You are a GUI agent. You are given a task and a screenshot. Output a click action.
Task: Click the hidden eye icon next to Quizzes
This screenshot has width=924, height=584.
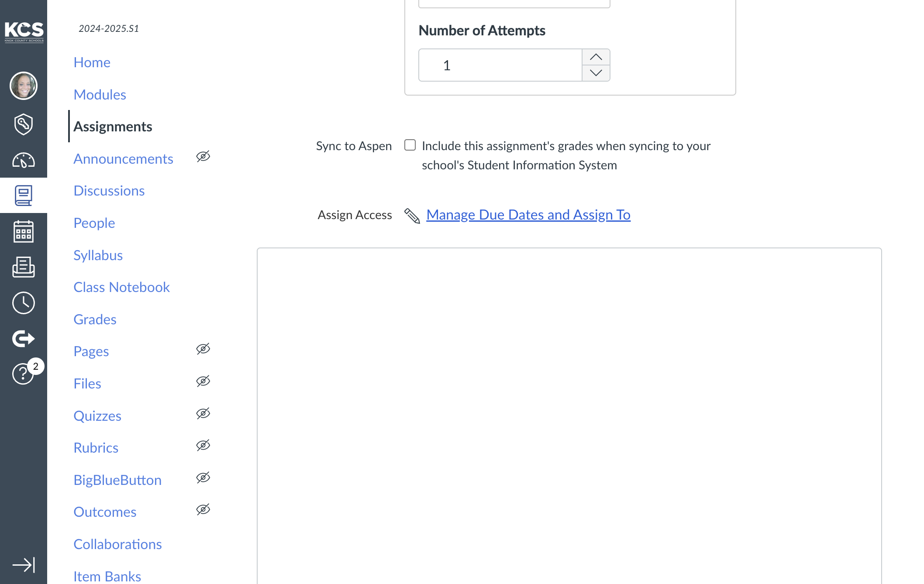point(203,413)
